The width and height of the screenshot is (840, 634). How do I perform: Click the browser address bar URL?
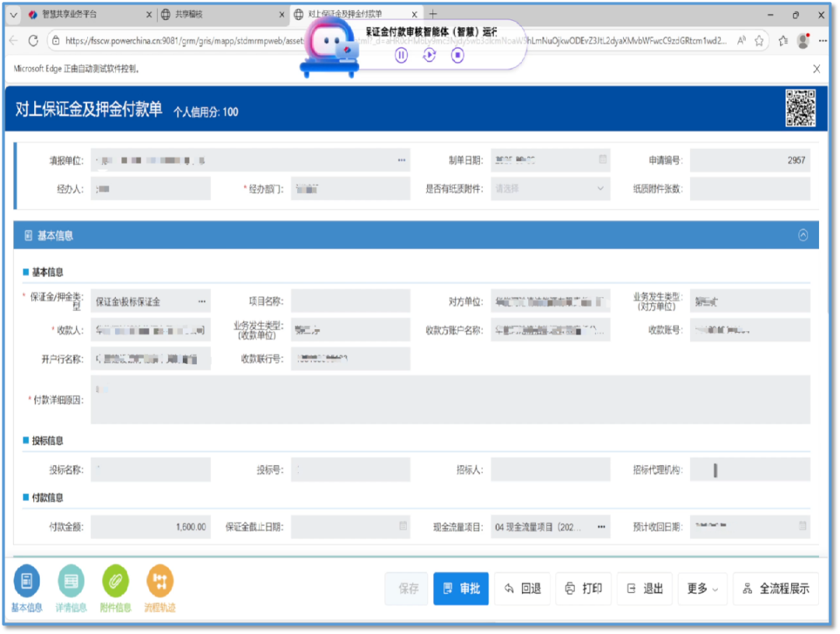[395, 40]
